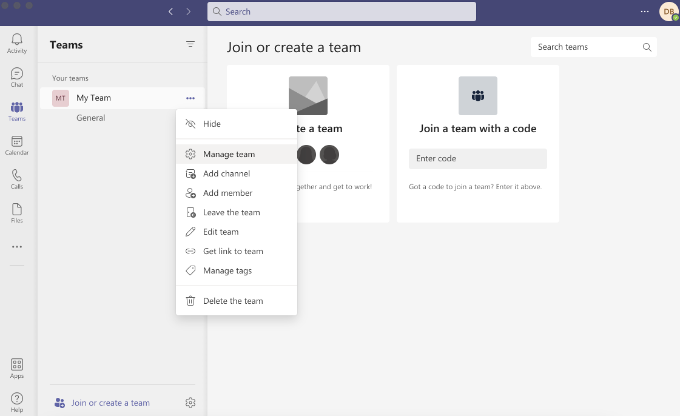Viewport: 680px width, 416px height.
Task: Select Add member from the menu
Action: (x=236, y=193)
